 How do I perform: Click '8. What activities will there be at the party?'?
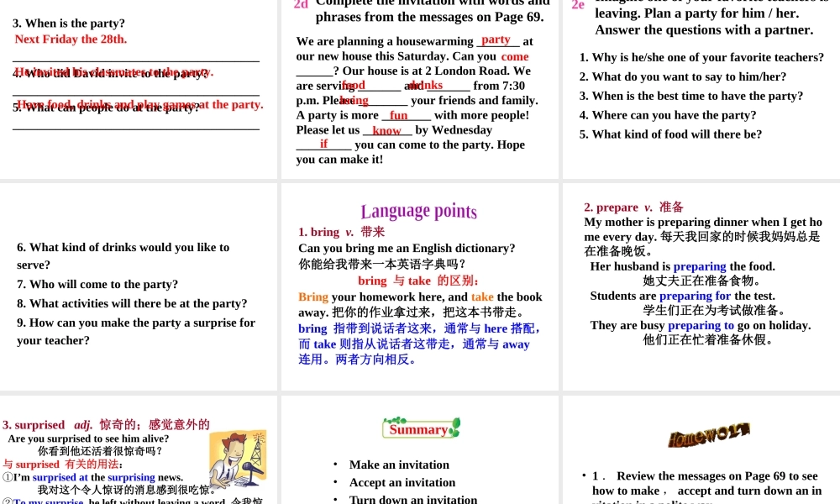(132, 304)
